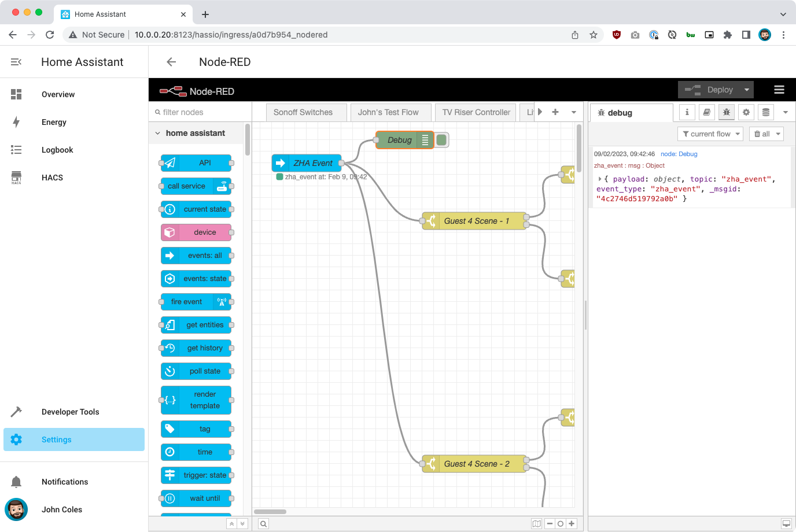Open the context data sidebar tab
The image size is (796, 532).
coord(766,112)
